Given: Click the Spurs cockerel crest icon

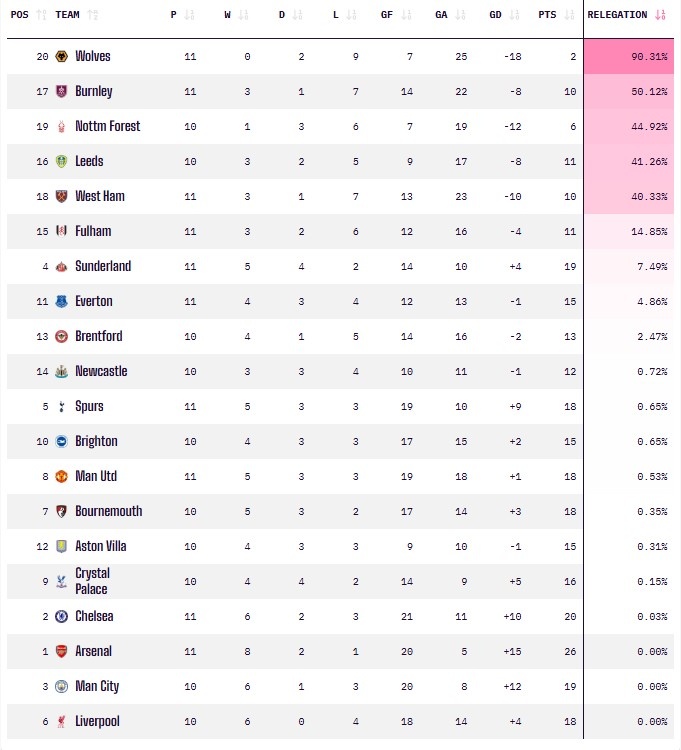Looking at the screenshot, I should click(62, 407).
